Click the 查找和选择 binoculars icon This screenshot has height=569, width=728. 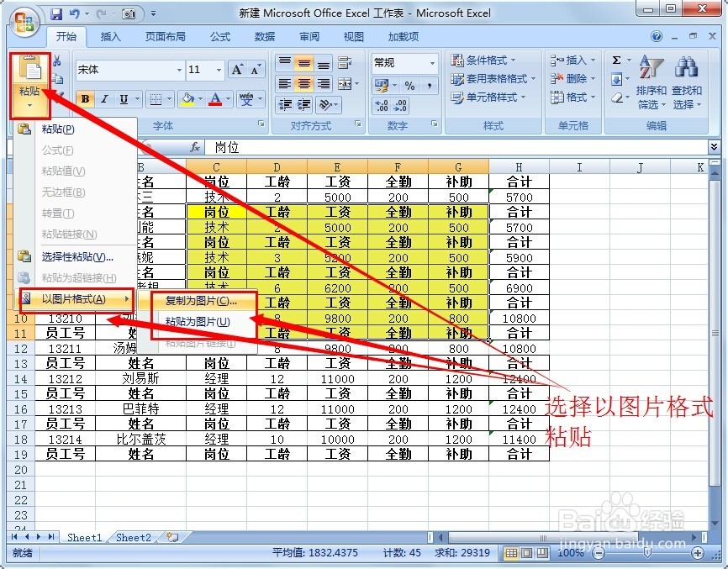click(687, 66)
